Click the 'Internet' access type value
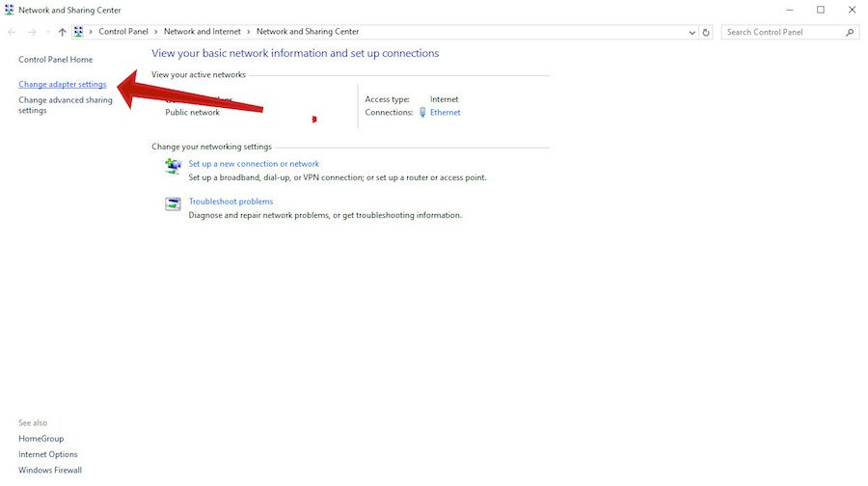Viewport: 868px width, 486px height. [x=444, y=99]
